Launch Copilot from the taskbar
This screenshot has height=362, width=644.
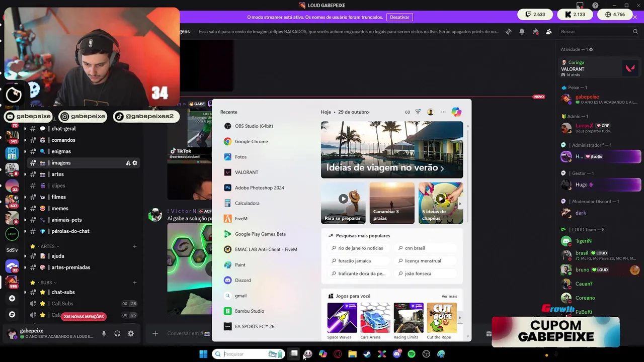323,354
